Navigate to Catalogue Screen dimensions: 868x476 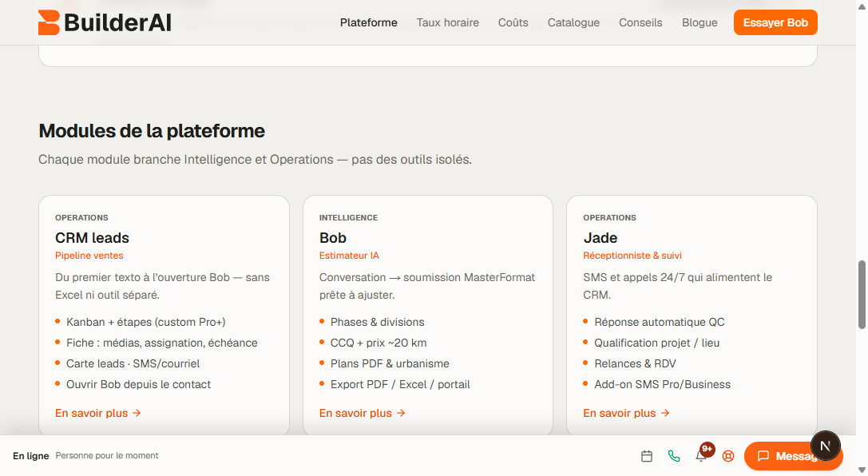[573, 22]
